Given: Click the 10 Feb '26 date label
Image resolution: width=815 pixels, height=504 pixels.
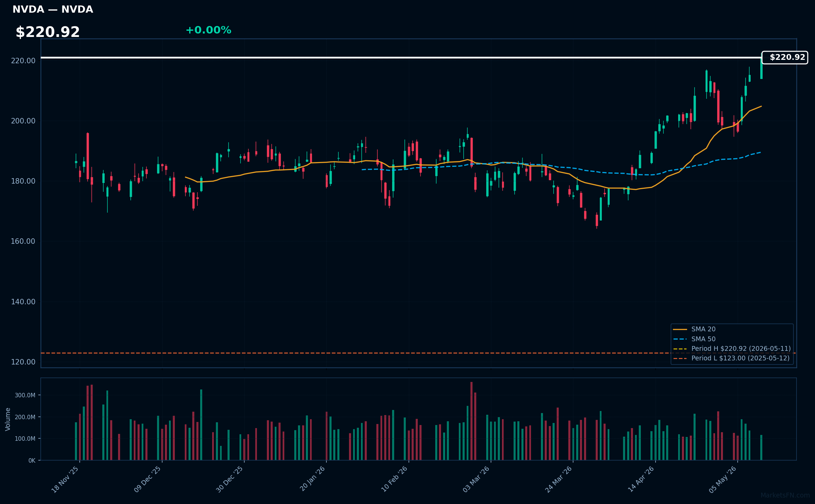Looking at the screenshot, I should coord(394,479).
